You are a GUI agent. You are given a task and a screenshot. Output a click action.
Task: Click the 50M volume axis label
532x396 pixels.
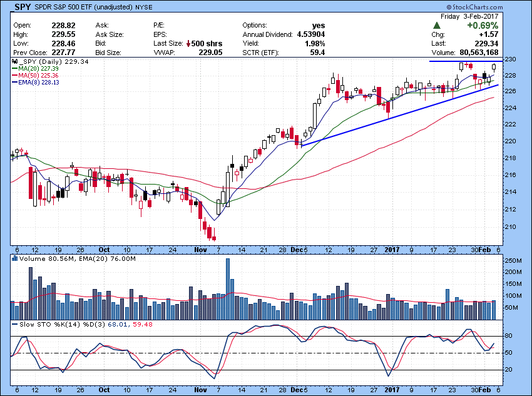point(511,308)
